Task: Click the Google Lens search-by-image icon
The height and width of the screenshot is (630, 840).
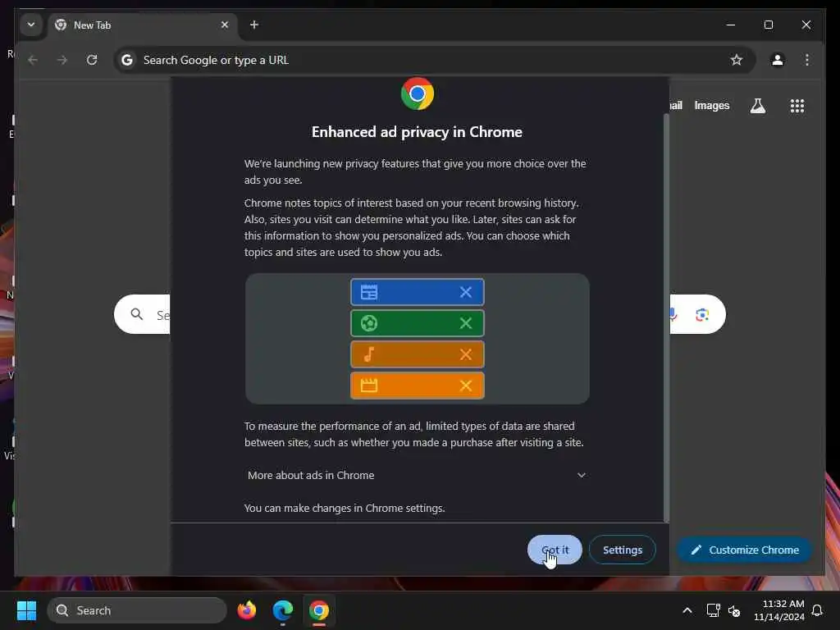Action: [x=702, y=315]
